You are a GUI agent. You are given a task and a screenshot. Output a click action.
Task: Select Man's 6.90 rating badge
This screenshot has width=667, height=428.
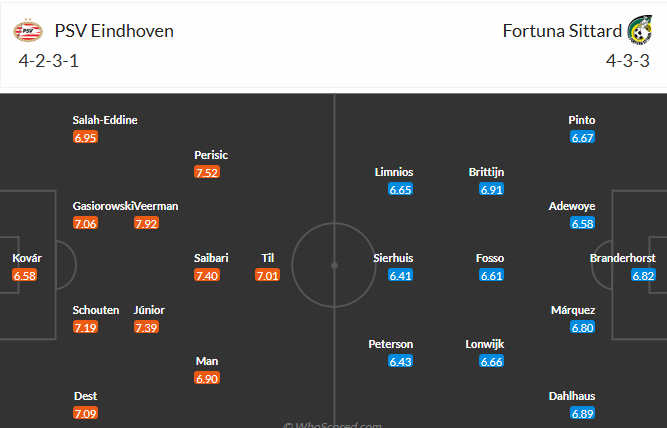pos(207,378)
